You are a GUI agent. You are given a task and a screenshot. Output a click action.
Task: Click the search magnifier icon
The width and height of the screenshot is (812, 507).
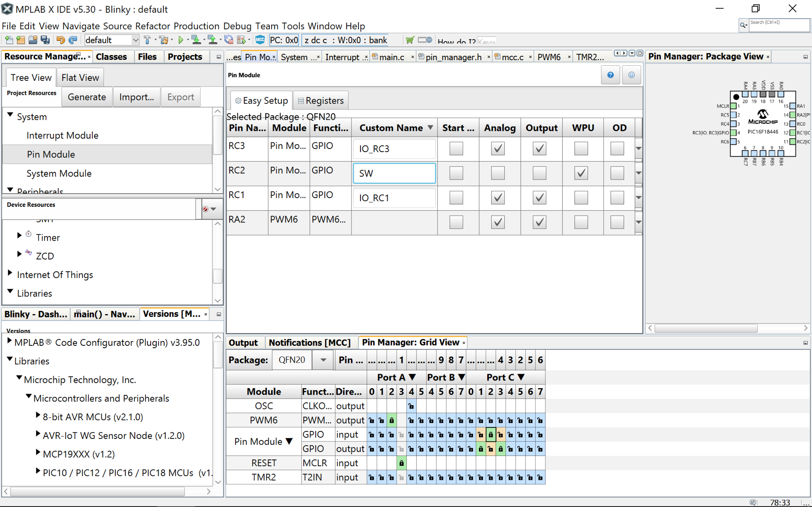[x=743, y=25]
